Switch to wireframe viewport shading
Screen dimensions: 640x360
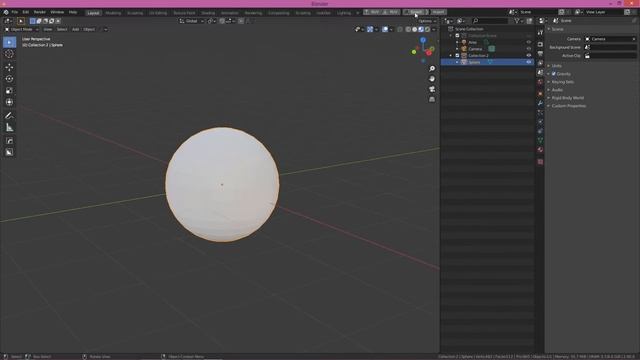coord(408,29)
